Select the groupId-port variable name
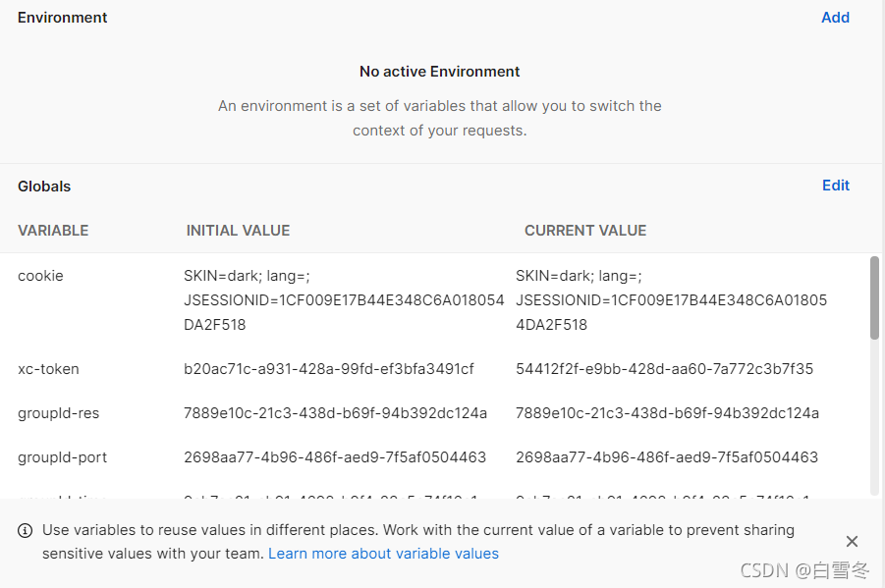The width and height of the screenshot is (885, 588). click(x=62, y=457)
